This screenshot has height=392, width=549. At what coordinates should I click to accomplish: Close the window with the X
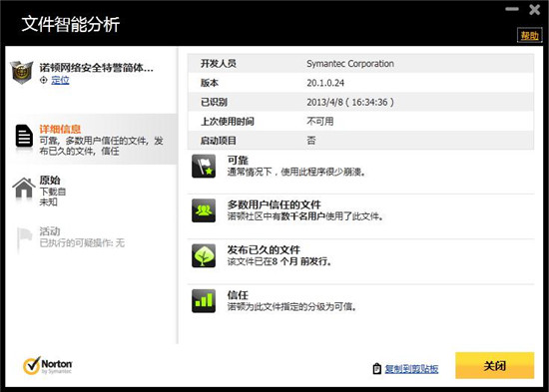point(535,9)
